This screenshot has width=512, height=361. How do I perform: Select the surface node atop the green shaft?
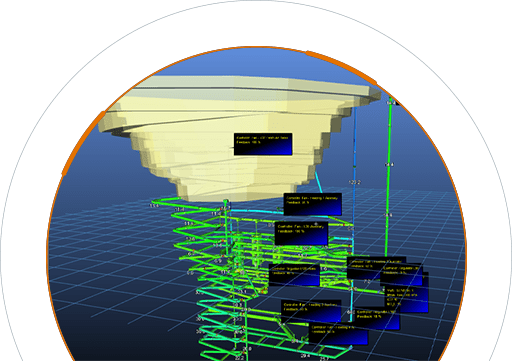point(391,98)
